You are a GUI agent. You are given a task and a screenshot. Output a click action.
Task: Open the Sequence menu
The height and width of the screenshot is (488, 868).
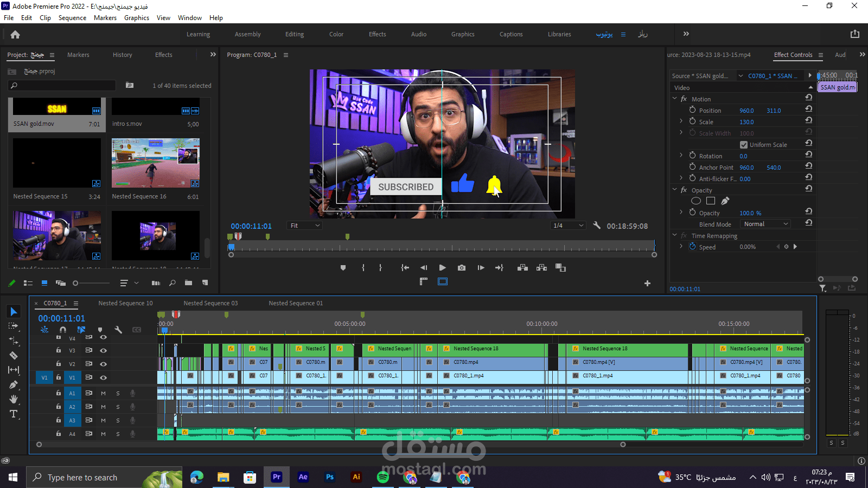point(72,18)
